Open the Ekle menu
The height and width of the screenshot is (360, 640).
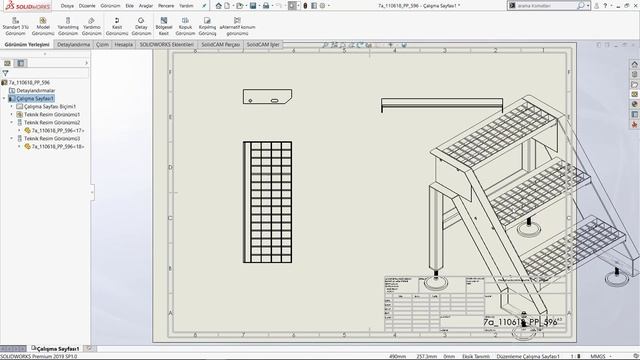(x=129, y=6)
